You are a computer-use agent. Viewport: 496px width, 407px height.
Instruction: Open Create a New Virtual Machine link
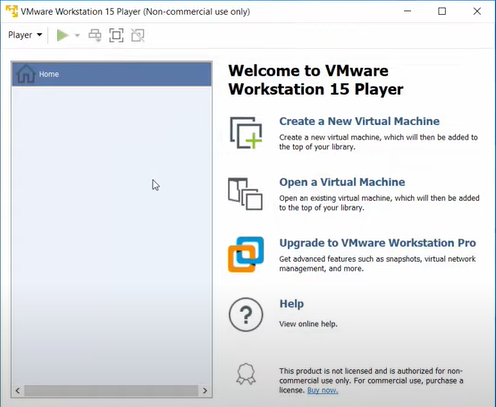[359, 121]
